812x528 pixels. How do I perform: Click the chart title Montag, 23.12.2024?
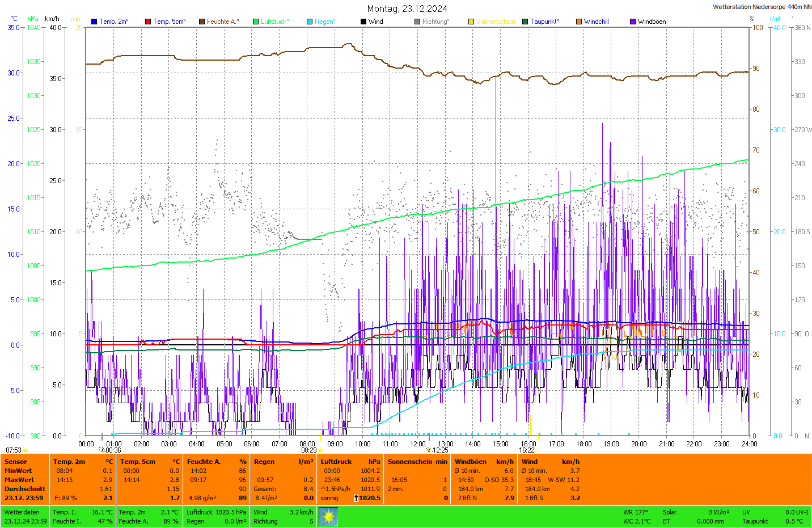pos(407,9)
